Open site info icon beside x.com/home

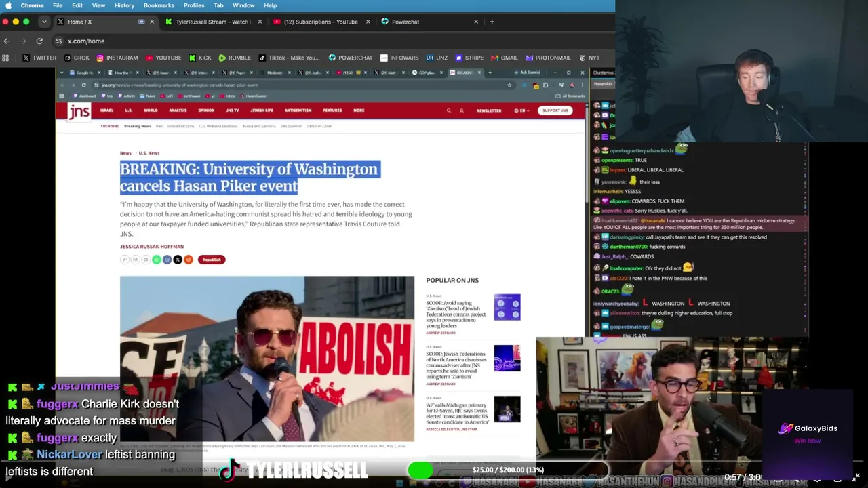point(59,41)
